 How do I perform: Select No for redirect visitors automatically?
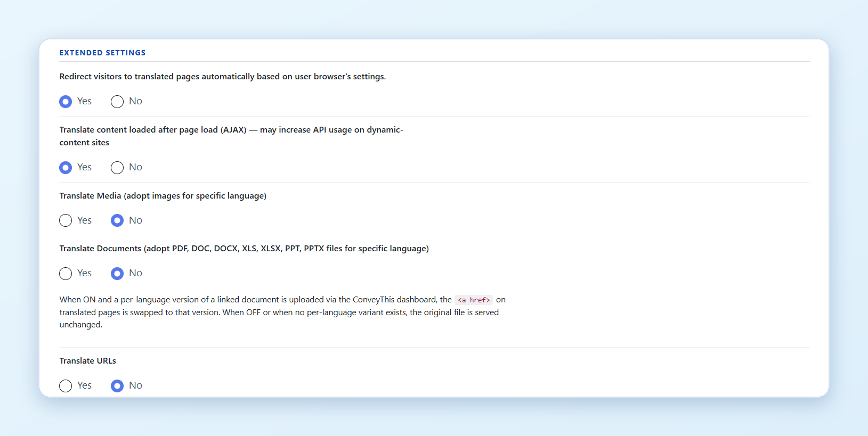pos(117,101)
